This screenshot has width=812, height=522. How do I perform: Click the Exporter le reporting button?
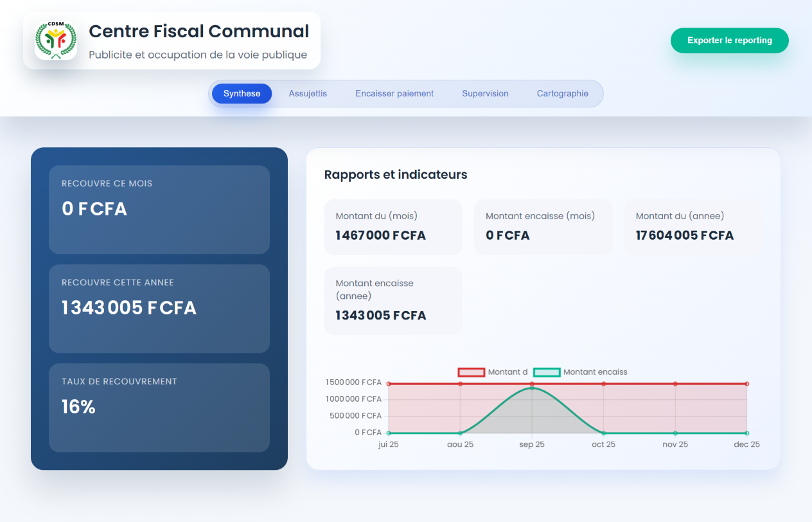729,40
